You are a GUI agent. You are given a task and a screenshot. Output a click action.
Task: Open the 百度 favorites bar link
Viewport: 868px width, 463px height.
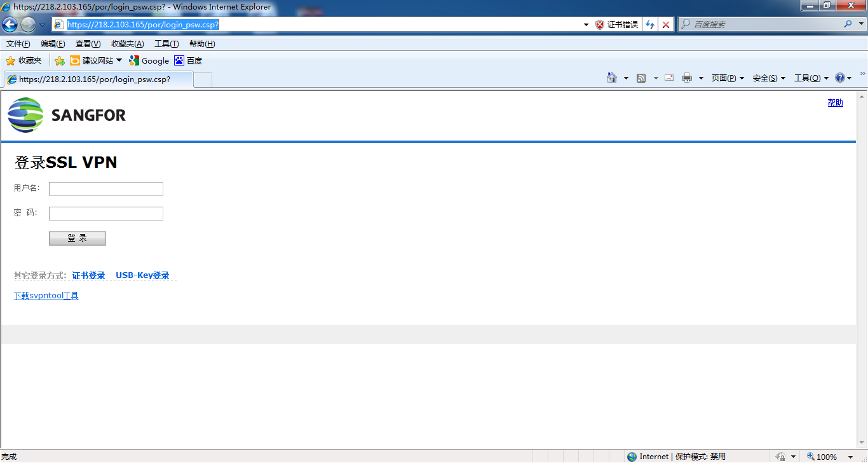[x=188, y=61]
